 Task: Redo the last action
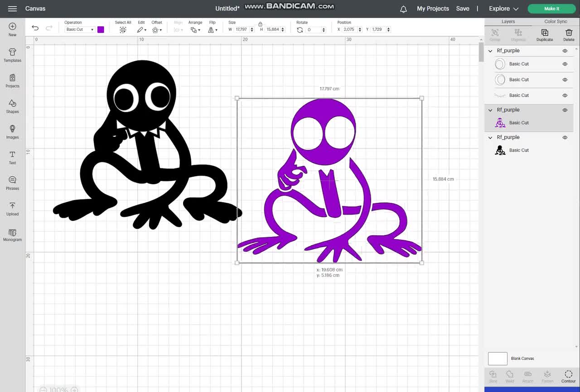[x=49, y=28]
